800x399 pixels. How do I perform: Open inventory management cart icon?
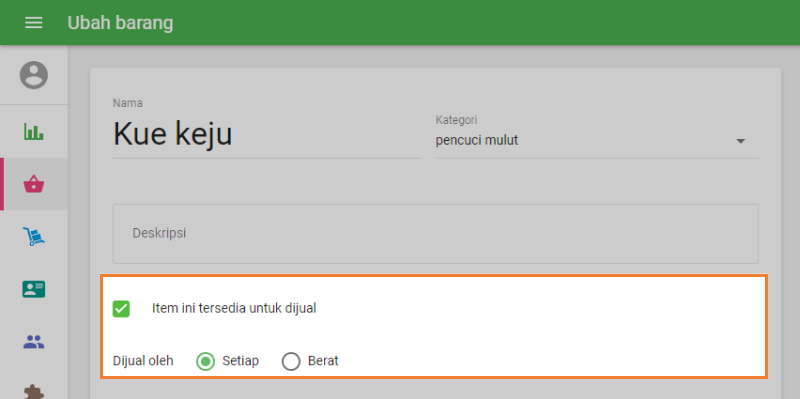pyautogui.click(x=34, y=236)
